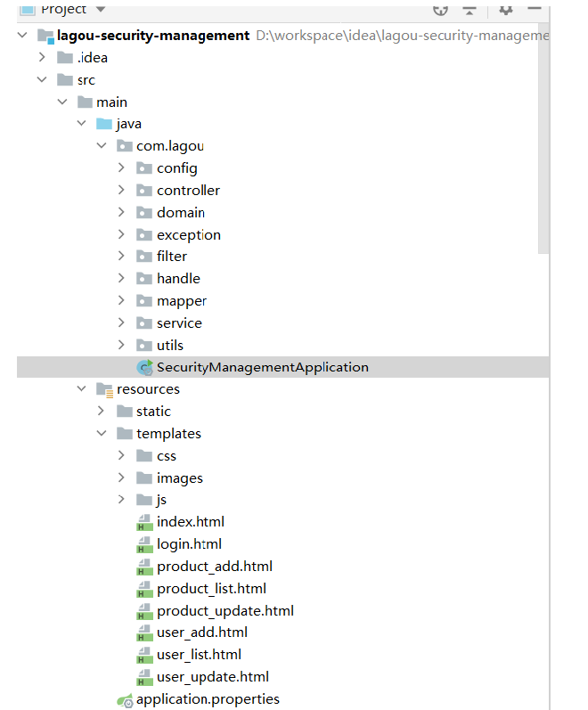The image size is (588, 710).
Task: Click the Project view title label
Action: point(63,9)
